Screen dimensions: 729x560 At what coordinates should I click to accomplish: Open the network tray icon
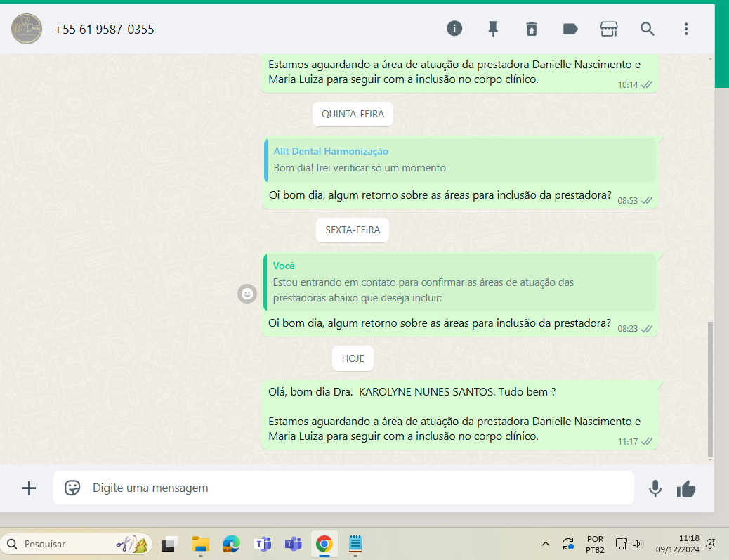click(x=621, y=543)
